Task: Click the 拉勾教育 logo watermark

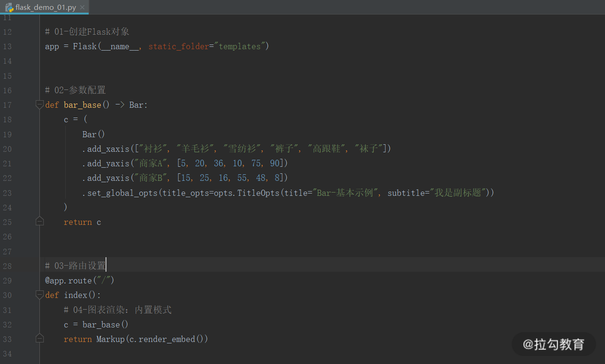Action: [x=554, y=344]
